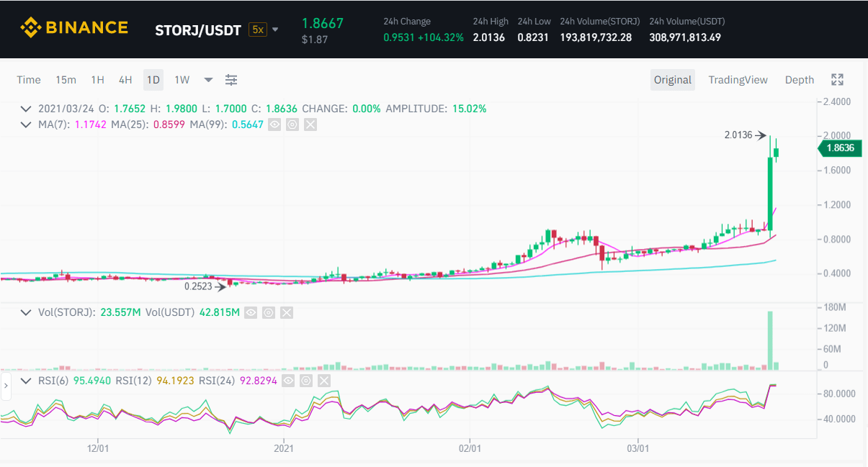Image resolution: width=868 pixels, height=467 pixels.
Task: Hide the Vol(STORJ) volume indicator
Action: pyautogui.click(x=250, y=312)
